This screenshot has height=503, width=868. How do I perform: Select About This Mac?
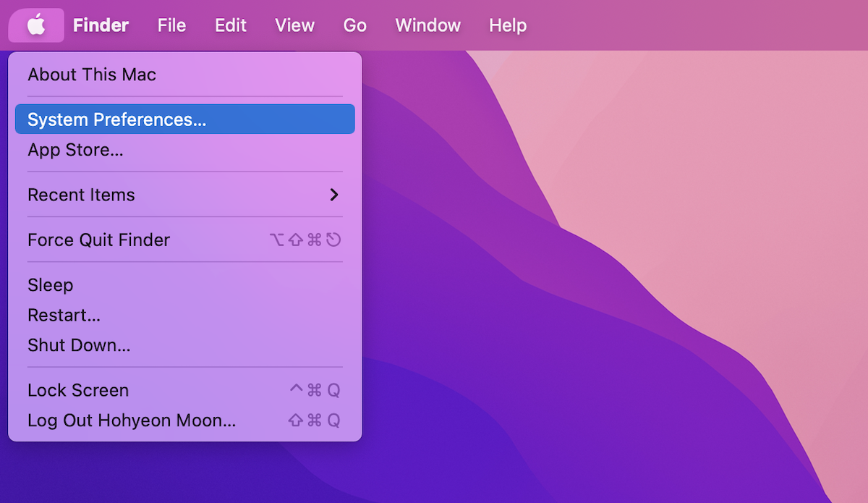(x=91, y=75)
